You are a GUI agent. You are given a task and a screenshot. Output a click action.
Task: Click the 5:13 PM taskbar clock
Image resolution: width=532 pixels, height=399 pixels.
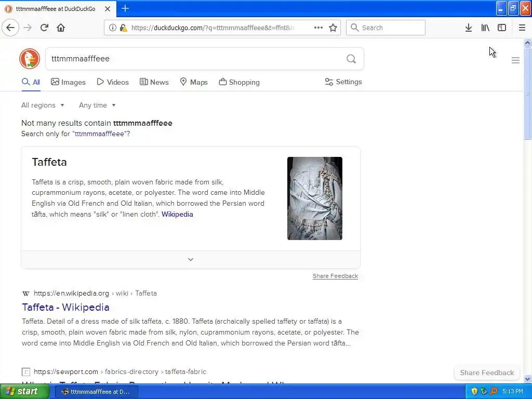(x=513, y=391)
